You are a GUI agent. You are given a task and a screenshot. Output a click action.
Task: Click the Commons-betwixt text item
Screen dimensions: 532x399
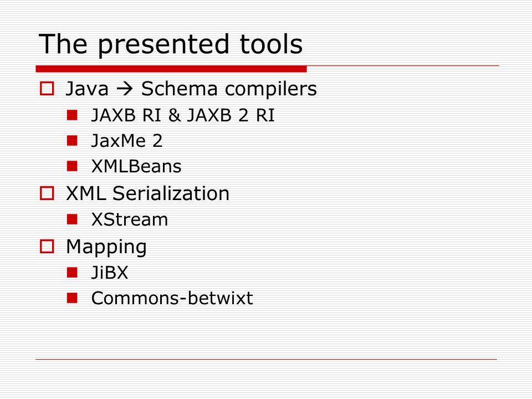coord(172,298)
